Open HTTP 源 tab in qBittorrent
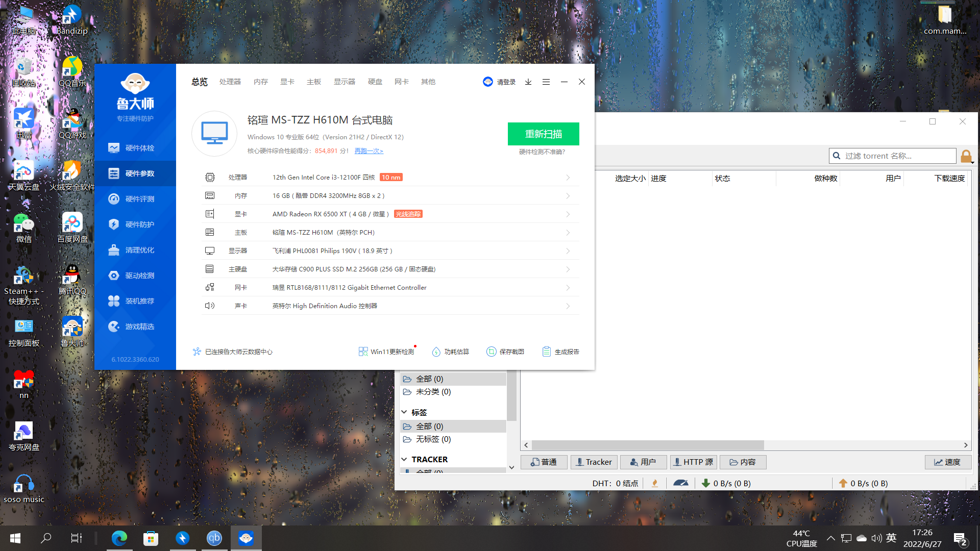This screenshot has height=551, width=980. point(693,462)
